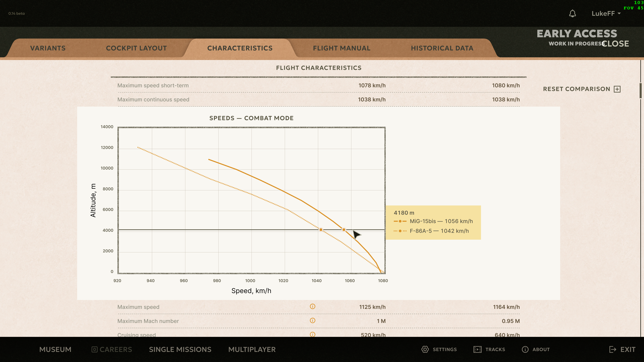Viewport: 644px width, 362px height.
Task: Show info for Cruising speed row
Action: pyautogui.click(x=312, y=334)
